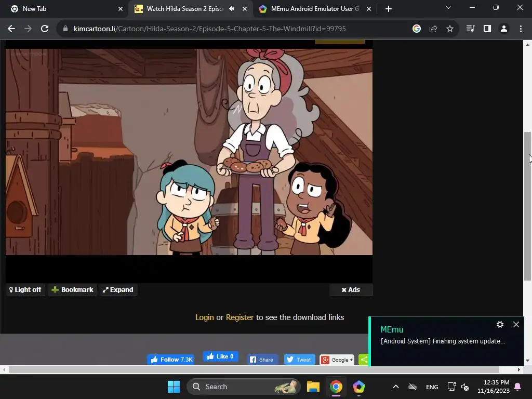
Task: Share this page via the share icon
Action: tap(433, 29)
